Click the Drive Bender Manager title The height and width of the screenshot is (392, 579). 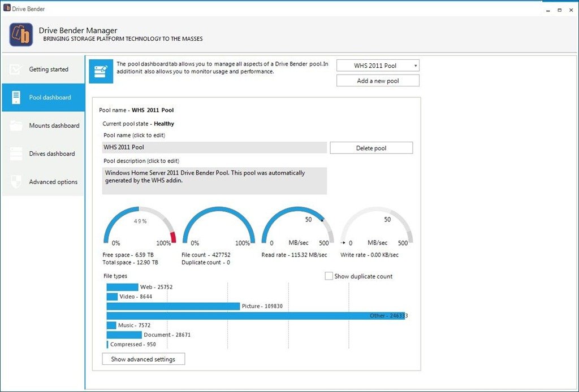(x=78, y=31)
